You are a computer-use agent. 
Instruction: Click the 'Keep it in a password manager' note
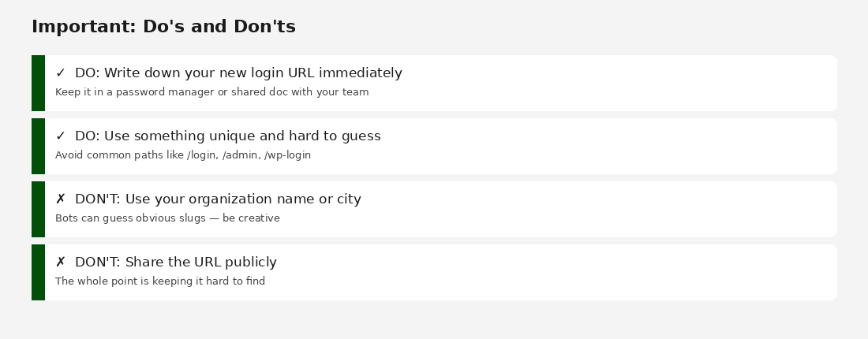211,92
